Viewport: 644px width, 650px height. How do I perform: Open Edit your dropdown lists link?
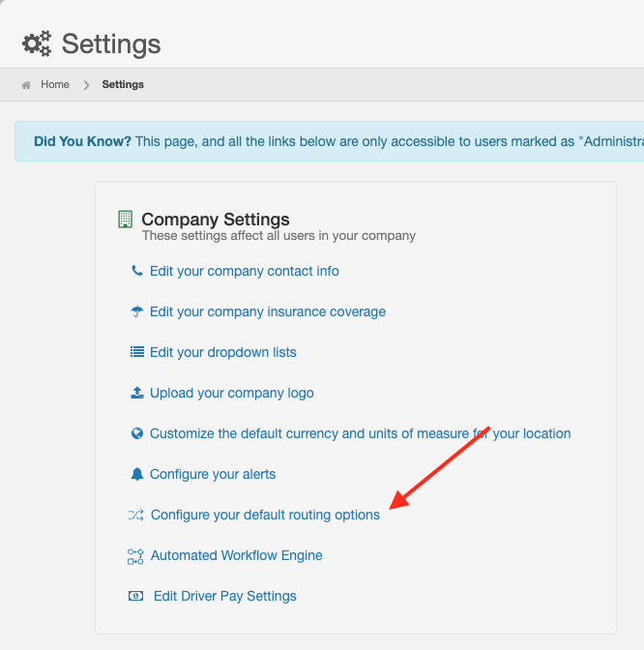point(223,352)
